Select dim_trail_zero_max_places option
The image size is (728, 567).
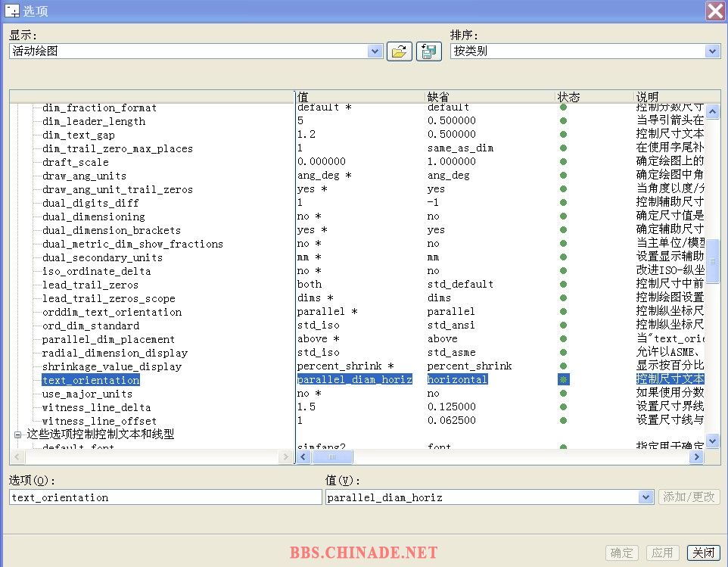coord(117,148)
